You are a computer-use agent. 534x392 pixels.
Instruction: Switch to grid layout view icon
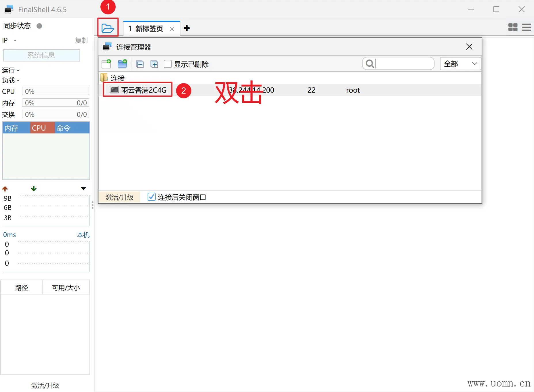[513, 27]
